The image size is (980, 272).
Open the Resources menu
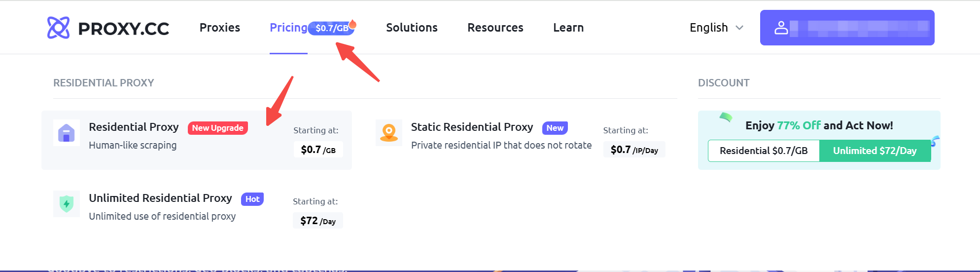click(495, 28)
